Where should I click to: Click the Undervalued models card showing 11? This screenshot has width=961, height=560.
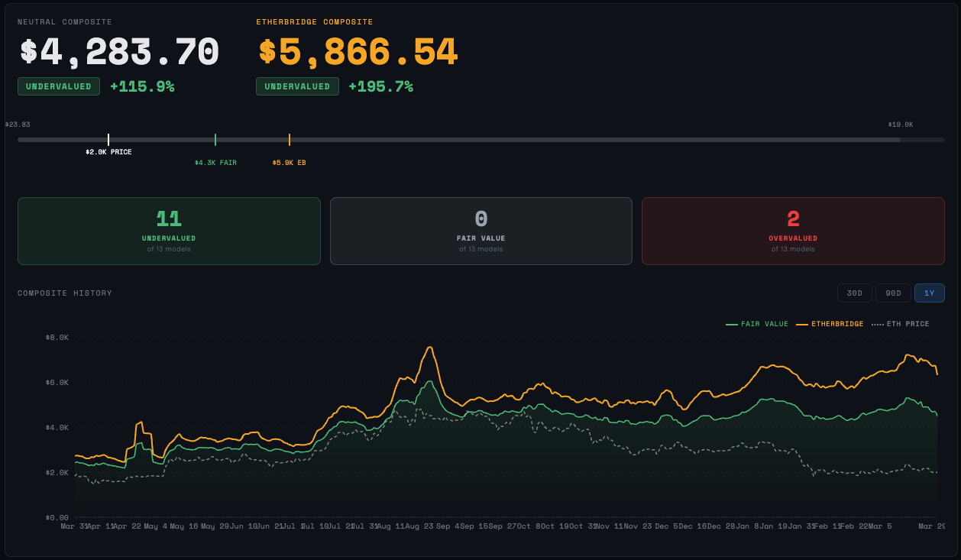169,231
